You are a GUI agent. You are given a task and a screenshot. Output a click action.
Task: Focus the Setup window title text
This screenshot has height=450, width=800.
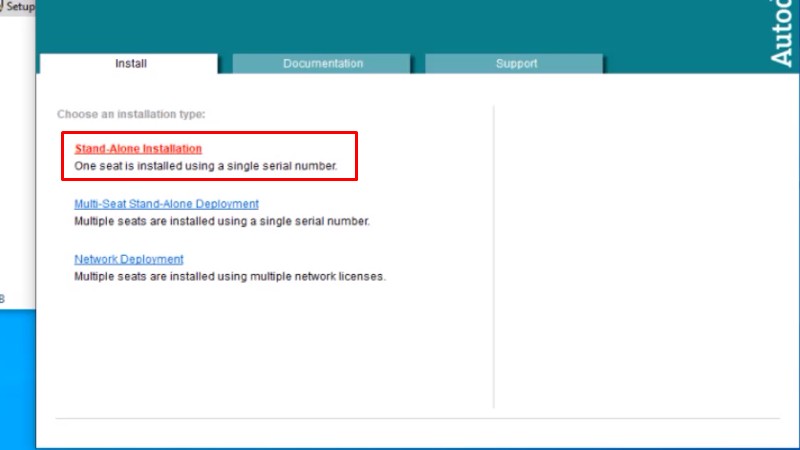(21, 7)
